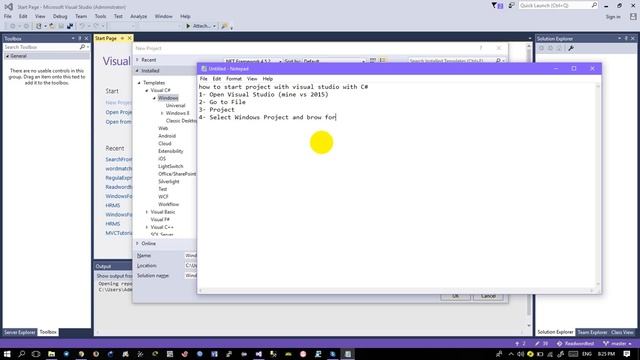Click the master branch status bar indicator
Screen dimensions: 640x360
tap(617, 344)
